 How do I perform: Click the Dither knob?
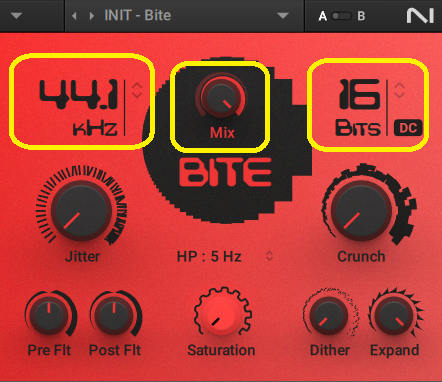tap(329, 316)
